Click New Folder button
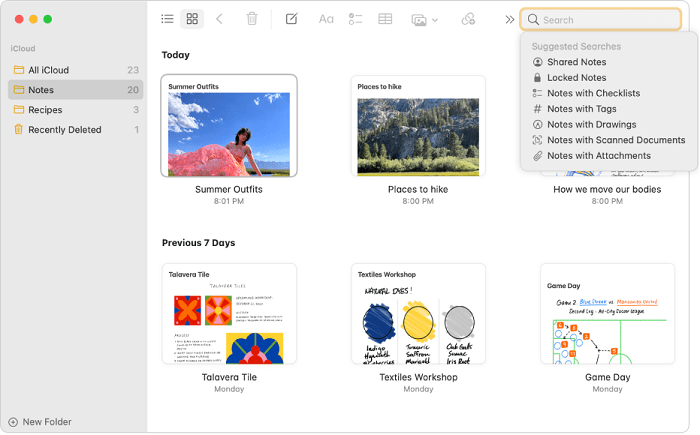Image resolution: width=700 pixels, height=435 pixels. (x=40, y=422)
